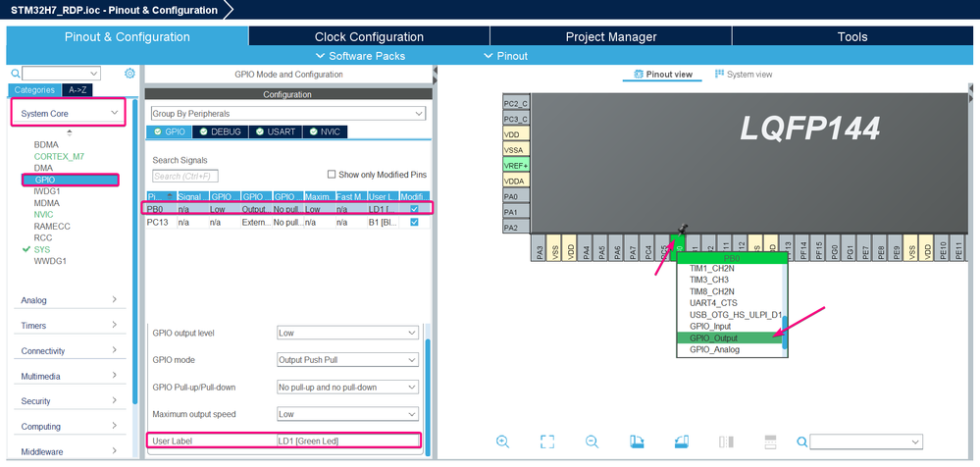Click the zoom out magnifier icon
980x467 pixels.
(592, 441)
